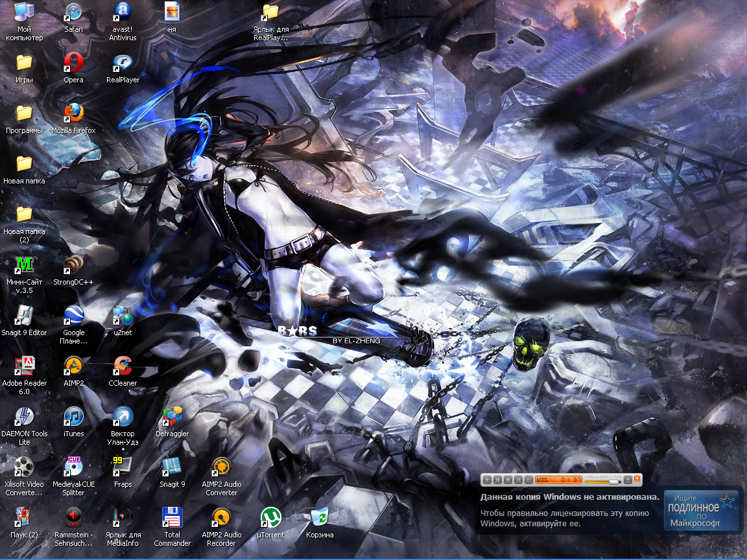Skip to next track in AIMP mini player
The image size is (747, 560).
[x=529, y=480]
